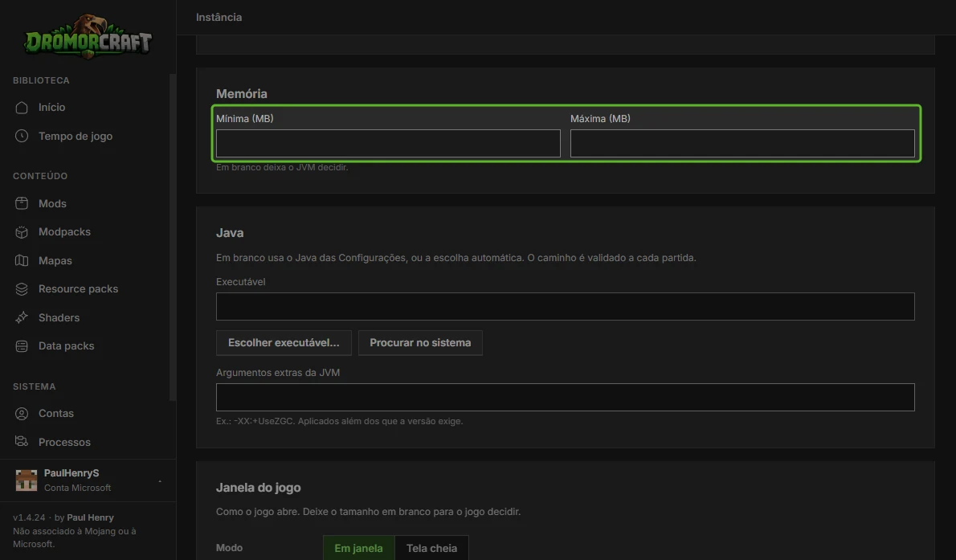
Task: Click the Resource packs layers icon
Action: coord(22,289)
